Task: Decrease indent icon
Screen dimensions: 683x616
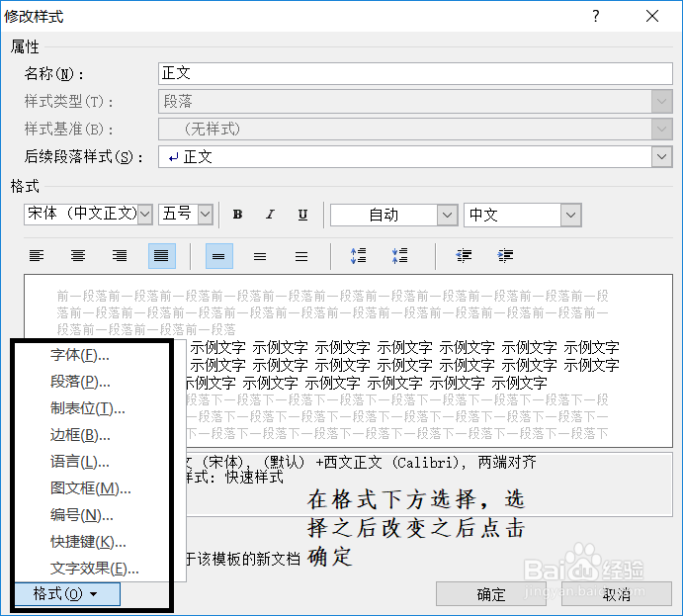Action: click(464, 256)
